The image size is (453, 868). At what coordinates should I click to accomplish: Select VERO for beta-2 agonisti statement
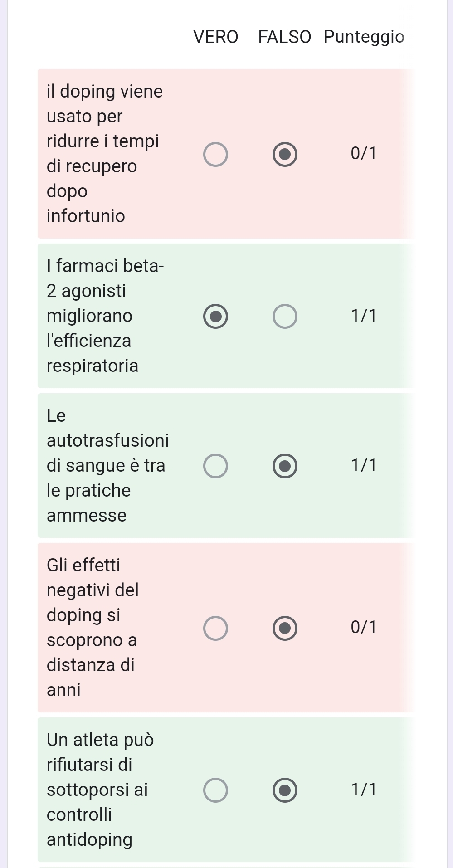tap(215, 316)
